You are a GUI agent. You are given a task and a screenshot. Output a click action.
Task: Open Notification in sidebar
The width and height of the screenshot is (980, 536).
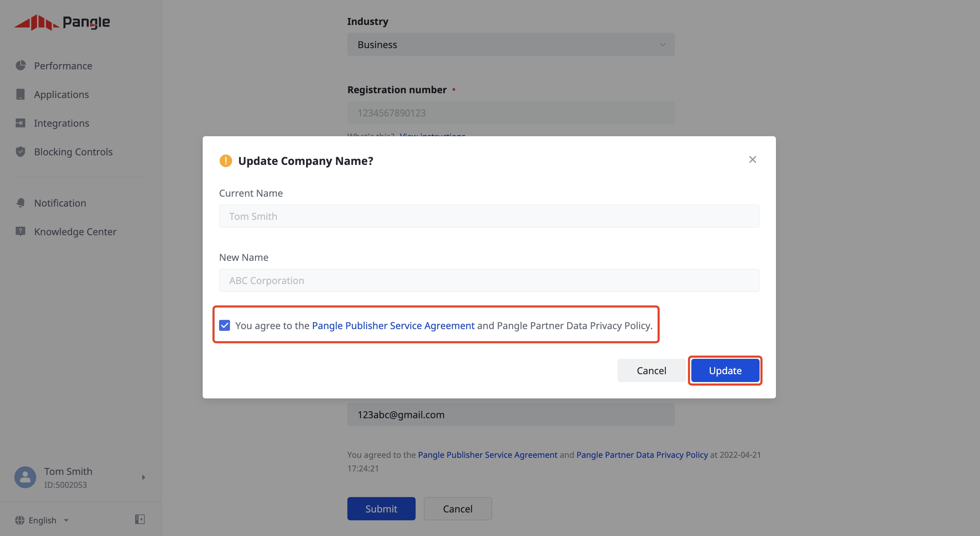click(60, 203)
